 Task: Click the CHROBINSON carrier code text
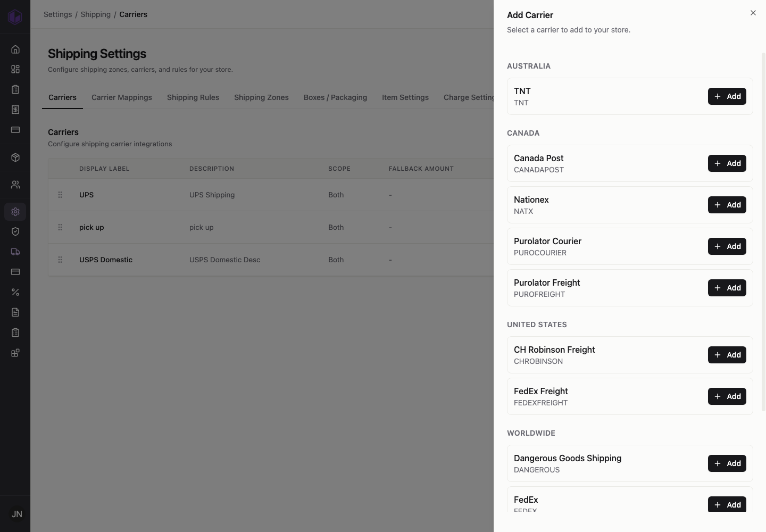click(538, 361)
